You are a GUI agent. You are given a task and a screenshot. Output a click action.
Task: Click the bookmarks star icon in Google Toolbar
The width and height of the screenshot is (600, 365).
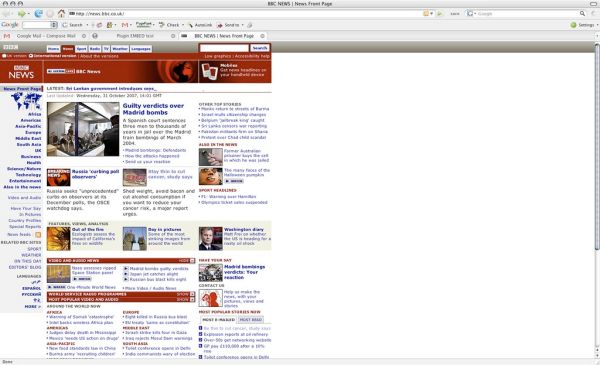tap(109, 25)
